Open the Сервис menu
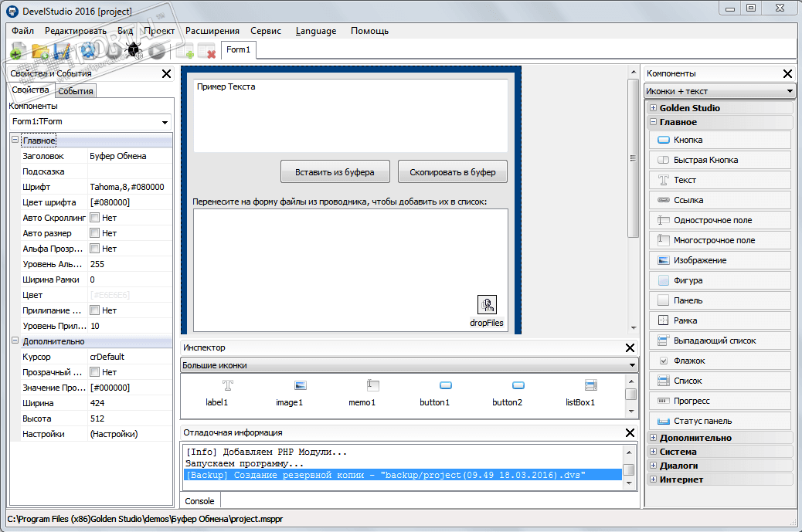This screenshot has height=532, width=802. point(266,31)
